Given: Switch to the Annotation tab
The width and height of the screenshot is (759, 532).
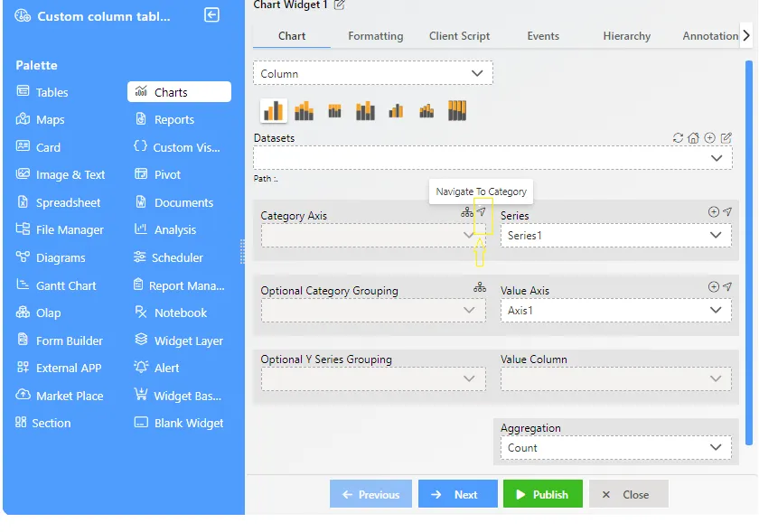Looking at the screenshot, I should click(710, 36).
